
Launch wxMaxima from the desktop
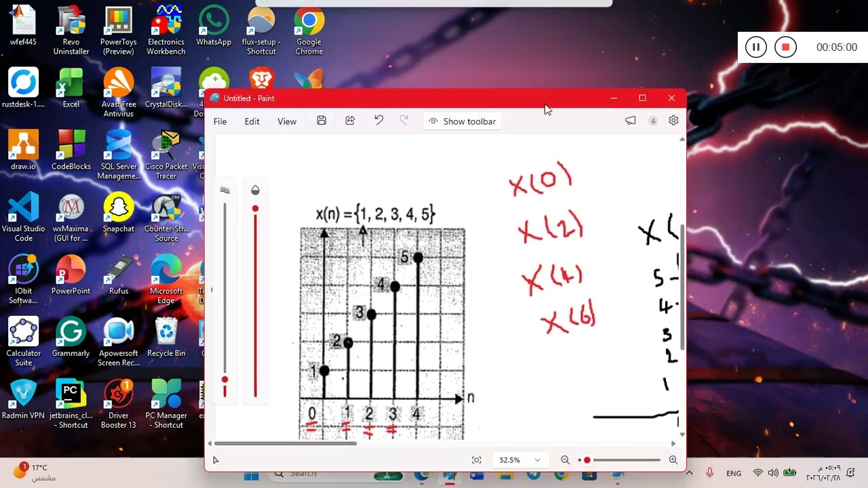click(x=71, y=218)
